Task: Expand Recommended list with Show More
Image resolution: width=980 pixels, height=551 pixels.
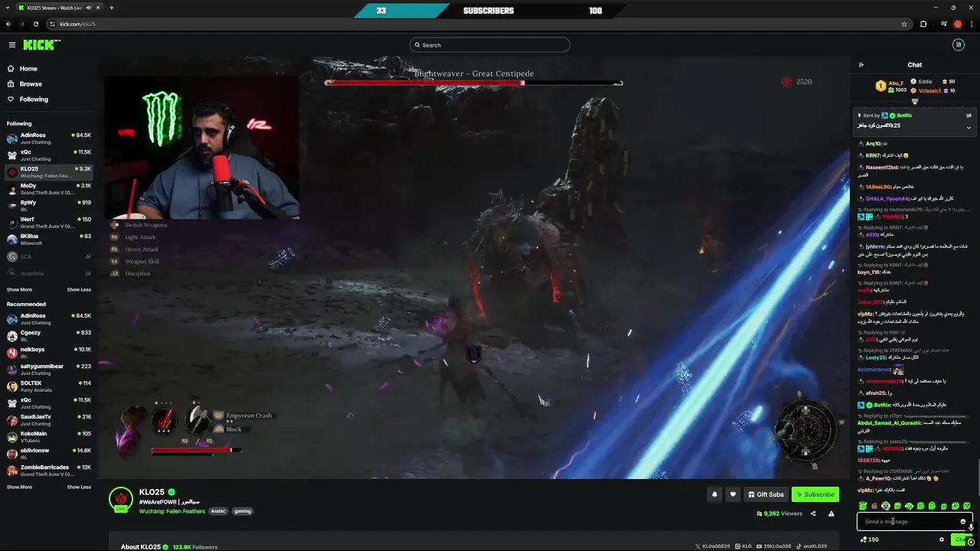Action: (x=19, y=487)
